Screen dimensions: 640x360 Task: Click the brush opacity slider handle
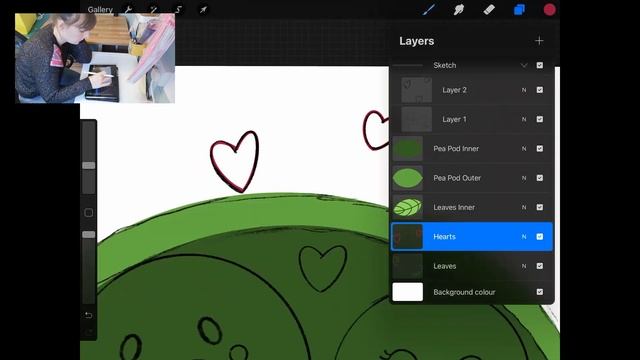89,235
